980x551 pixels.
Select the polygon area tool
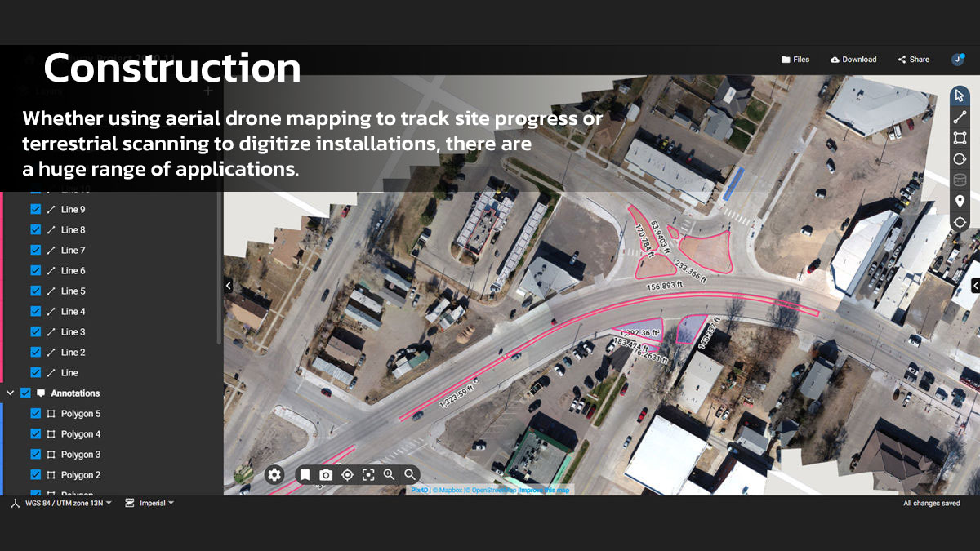point(960,138)
